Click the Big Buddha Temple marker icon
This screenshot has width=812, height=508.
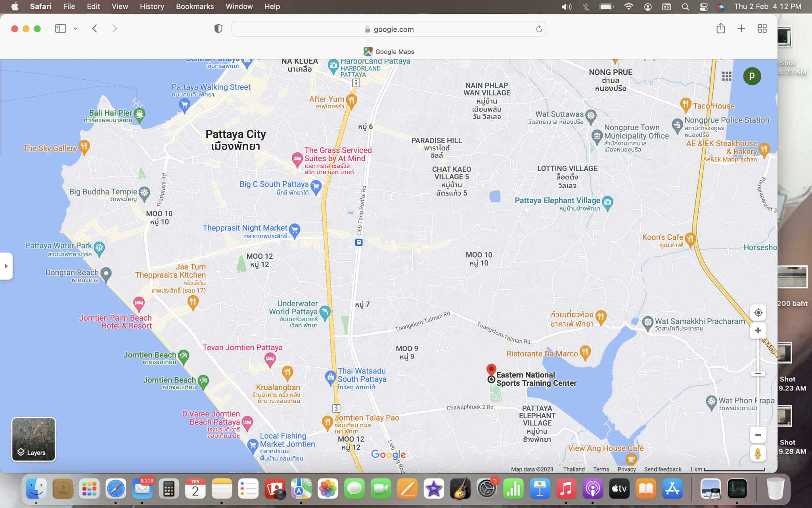[x=144, y=193]
